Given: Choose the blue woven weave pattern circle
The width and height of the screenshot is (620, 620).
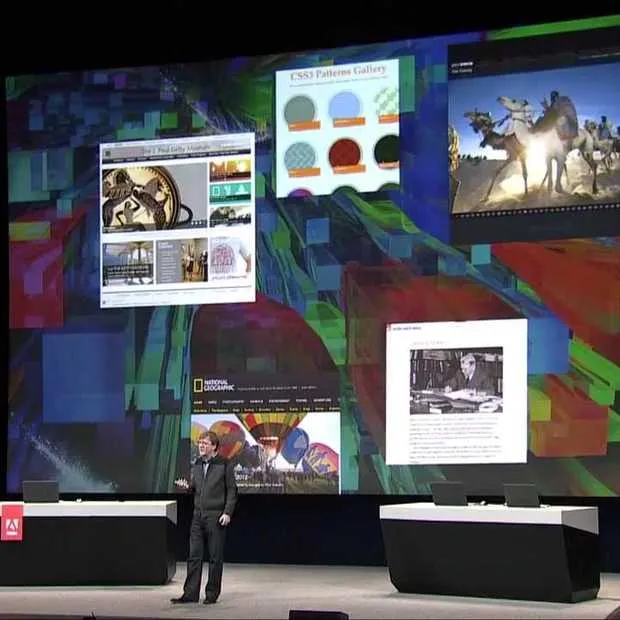Looking at the screenshot, I should (x=301, y=157).
